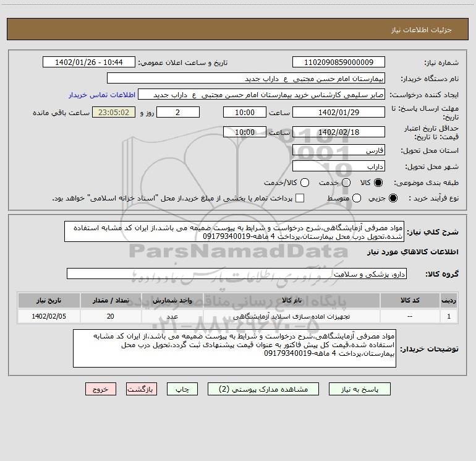
Task: Click the response deadline hour 10:00 field
Action: click(245, 112)
